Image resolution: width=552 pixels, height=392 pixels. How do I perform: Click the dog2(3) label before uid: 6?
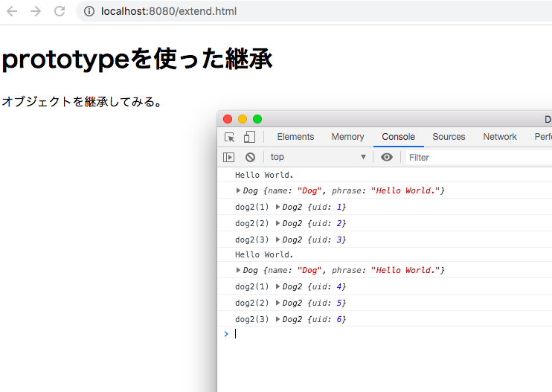(x=251, y=319)
